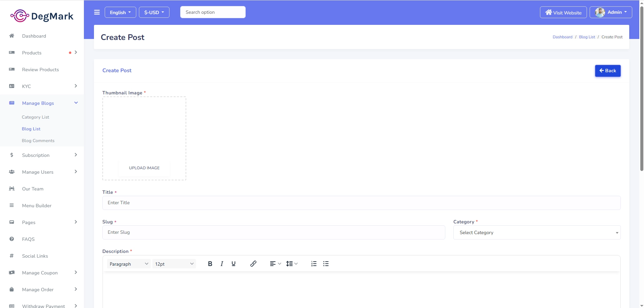Click the KYC id-card icon
The image size is (644, 308).
click(12, 86)
